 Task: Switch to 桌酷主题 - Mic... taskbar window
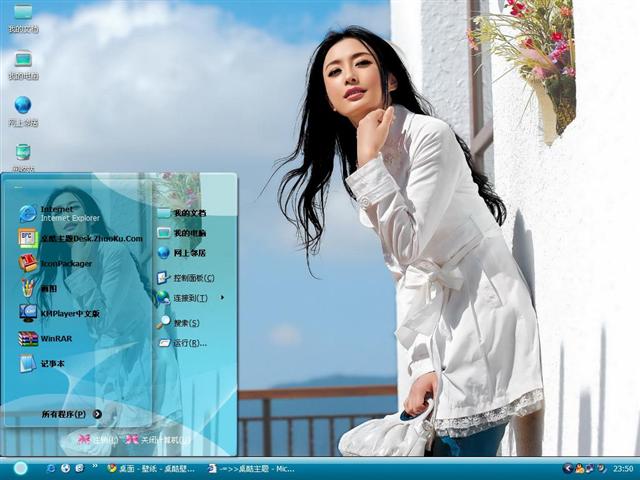click(251, 469)
